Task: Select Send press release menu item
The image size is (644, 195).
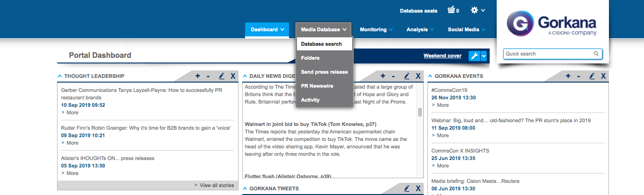Action: [324, 72]
